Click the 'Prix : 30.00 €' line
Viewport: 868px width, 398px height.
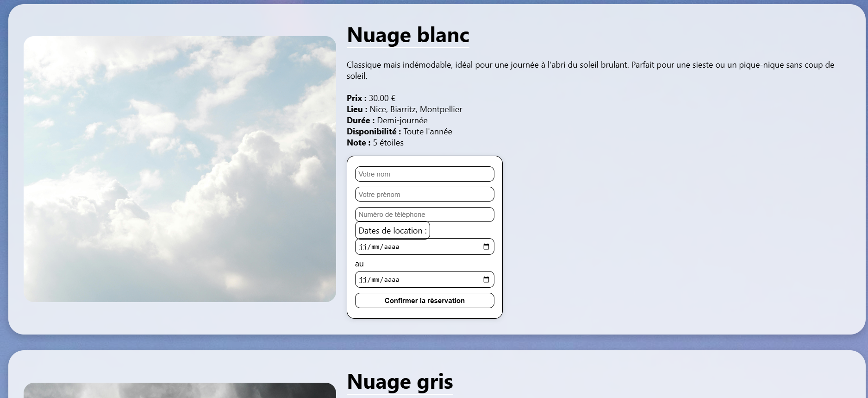point(371,98)
